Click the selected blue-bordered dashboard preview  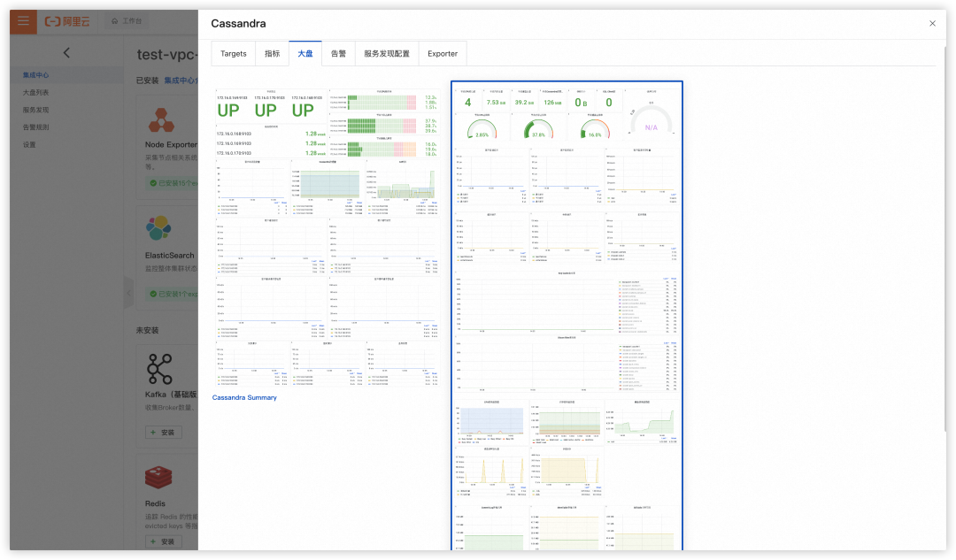coord(567,316)
